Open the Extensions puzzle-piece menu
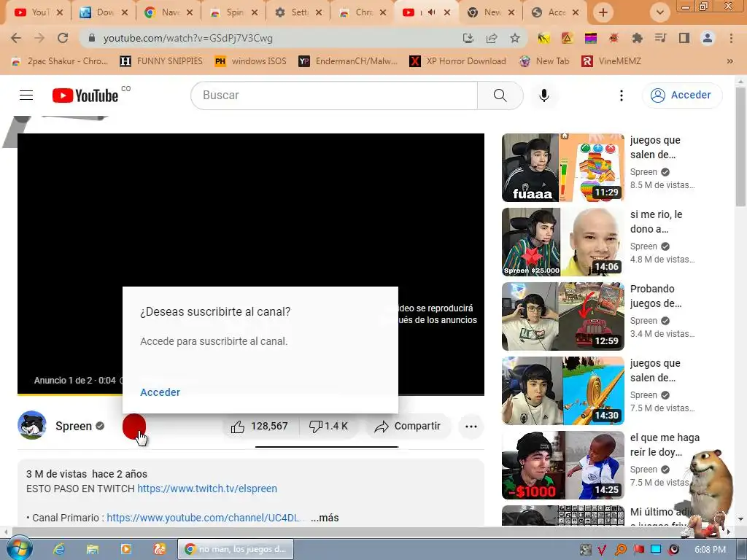Image resolution: width=747 pixels, height=560 pixels. click(x=637, y=38)
